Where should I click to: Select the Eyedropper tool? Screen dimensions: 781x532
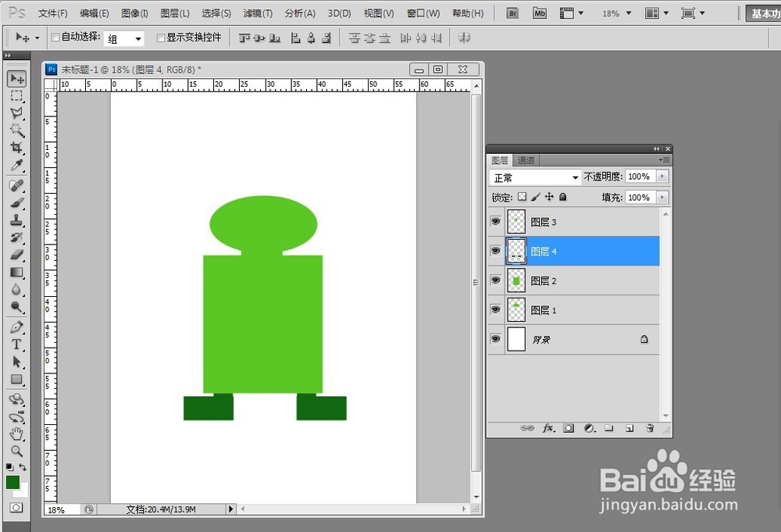(16, 165)
